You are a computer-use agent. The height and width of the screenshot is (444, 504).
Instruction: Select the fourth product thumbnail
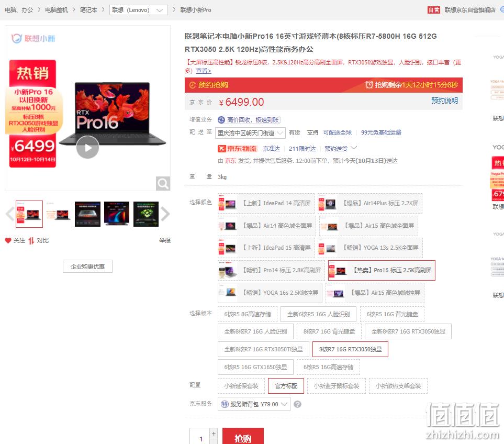(x=117, y=214)
